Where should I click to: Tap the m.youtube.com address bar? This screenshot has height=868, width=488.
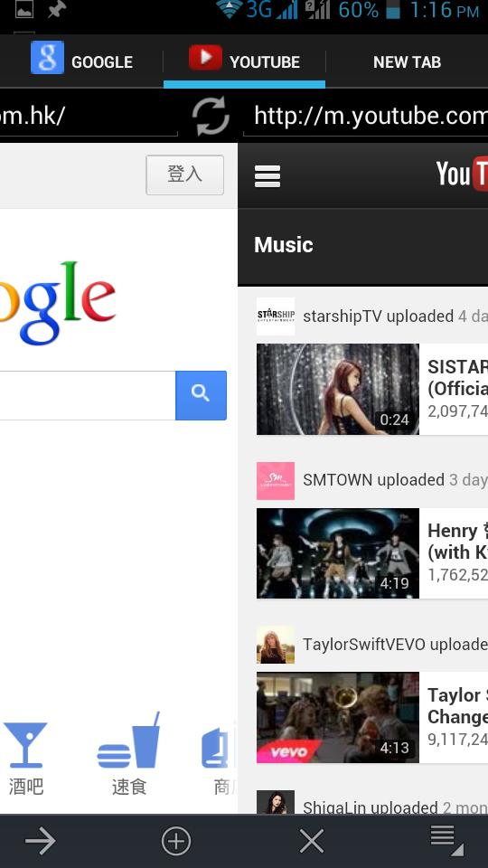[366, 116]
